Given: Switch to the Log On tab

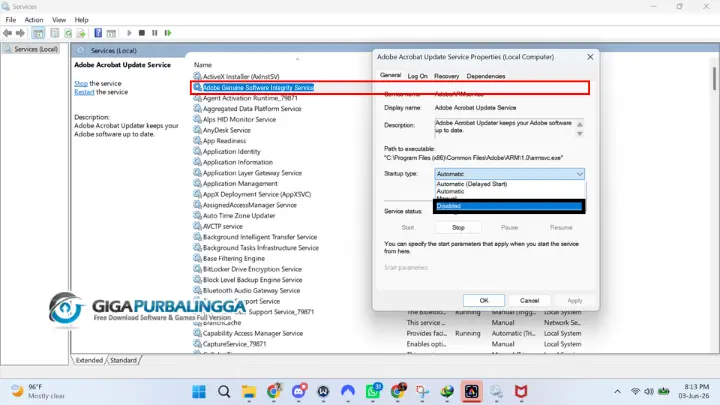Looking at the screenshot, I should point(417,76).
